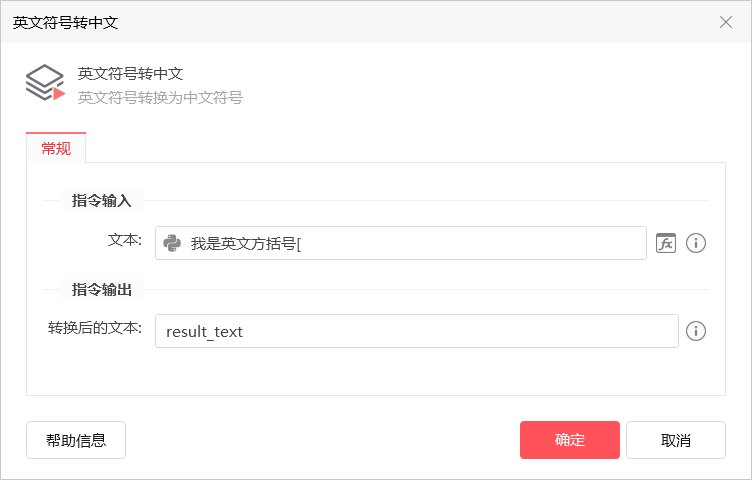Viewport: 752px width, 480px height.
Task: Click the gray description 英文符号转换为中文符号
Action: pyautogui.click(x=160, y=98)
